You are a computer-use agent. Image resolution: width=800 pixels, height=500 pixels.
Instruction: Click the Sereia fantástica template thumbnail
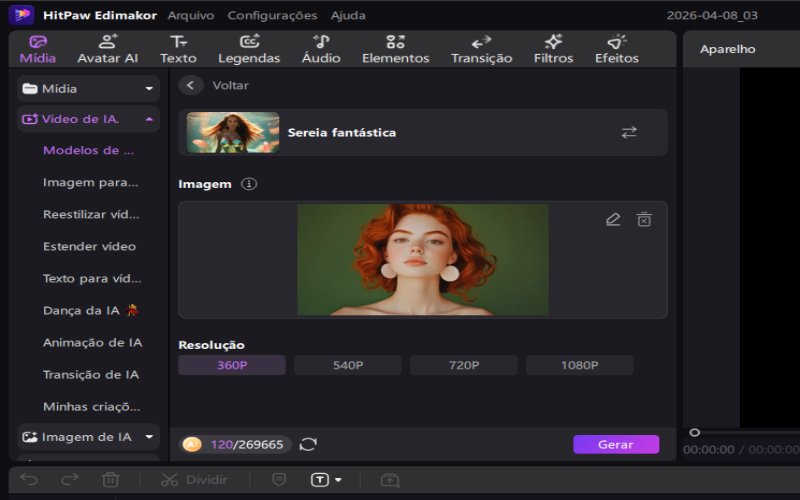coord(233,133)
